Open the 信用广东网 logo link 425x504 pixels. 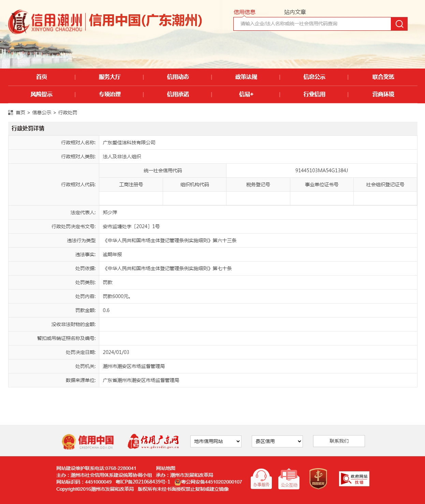tap(153, 441)
